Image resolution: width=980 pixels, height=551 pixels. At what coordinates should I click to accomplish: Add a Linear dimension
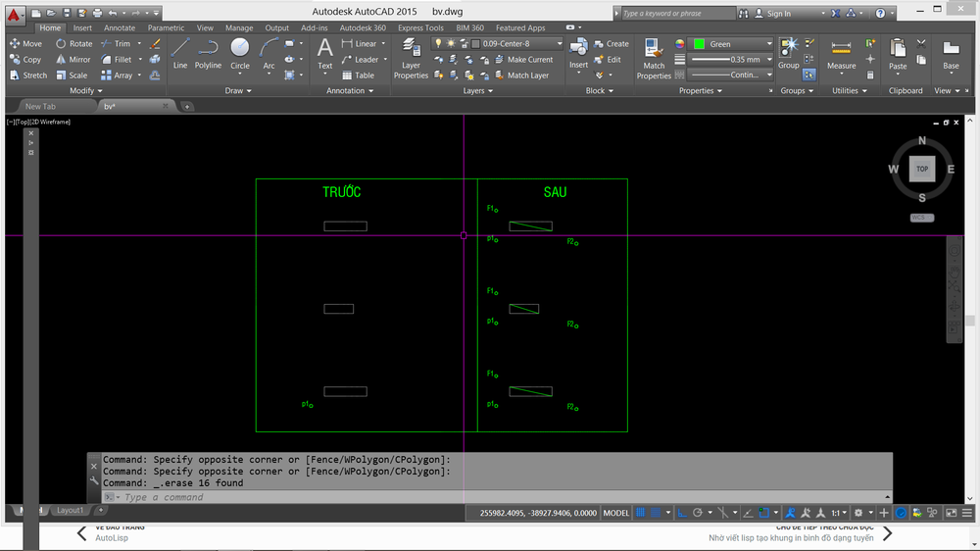(360, 44)
